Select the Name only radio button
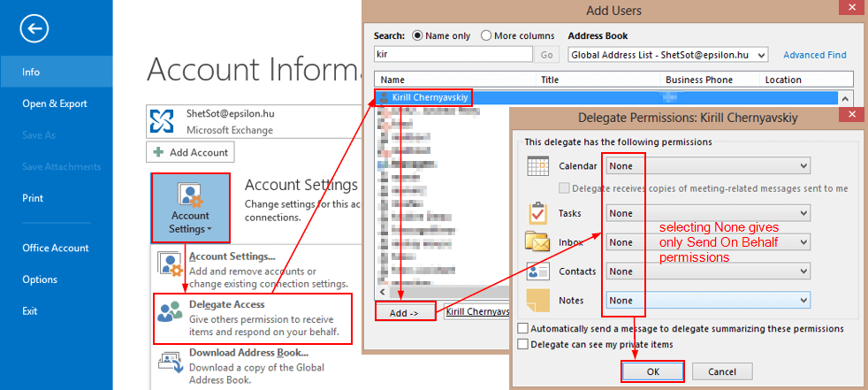Viewport: 868px width, 390px height. coord(417,35)
